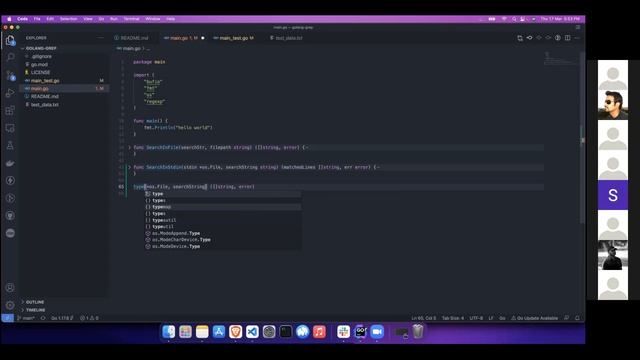
Task: Open Music app from the Dock
Action: [319, 332]
